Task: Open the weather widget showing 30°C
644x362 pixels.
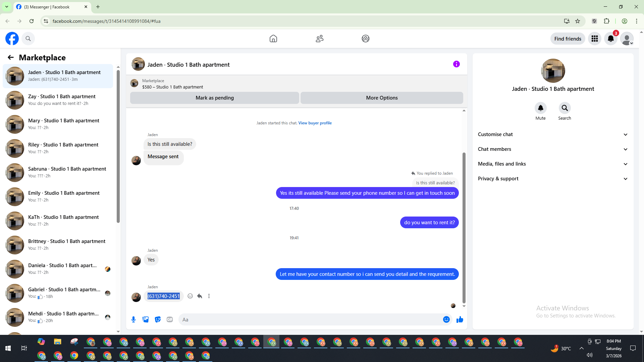Action: pyautogui.click(x=560, y=348)
